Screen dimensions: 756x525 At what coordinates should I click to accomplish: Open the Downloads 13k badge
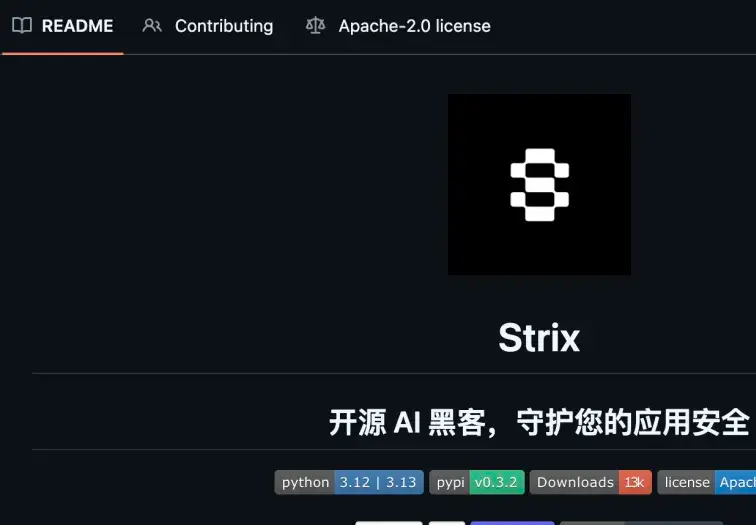[591, 482]
